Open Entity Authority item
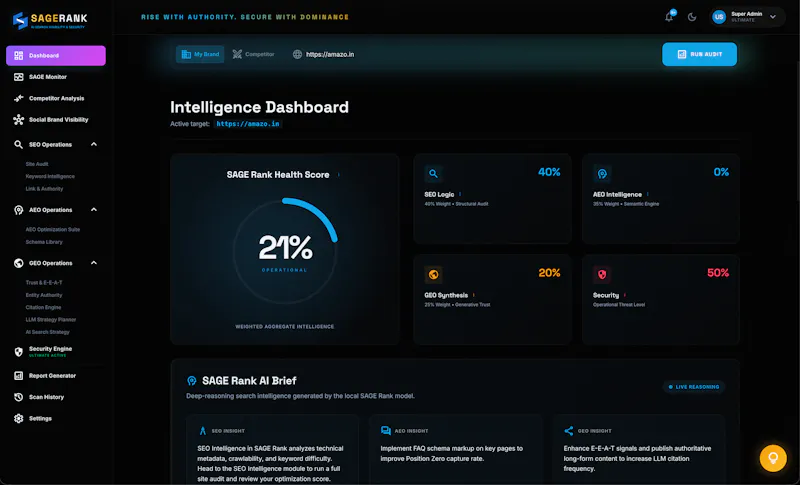Screen dimensions: 800x485 point(44,295)
